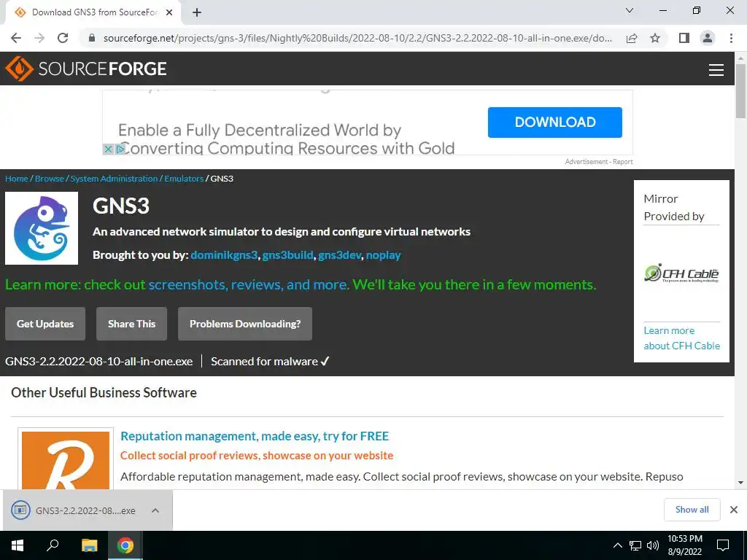Open network status tray icon

point(635,545)
